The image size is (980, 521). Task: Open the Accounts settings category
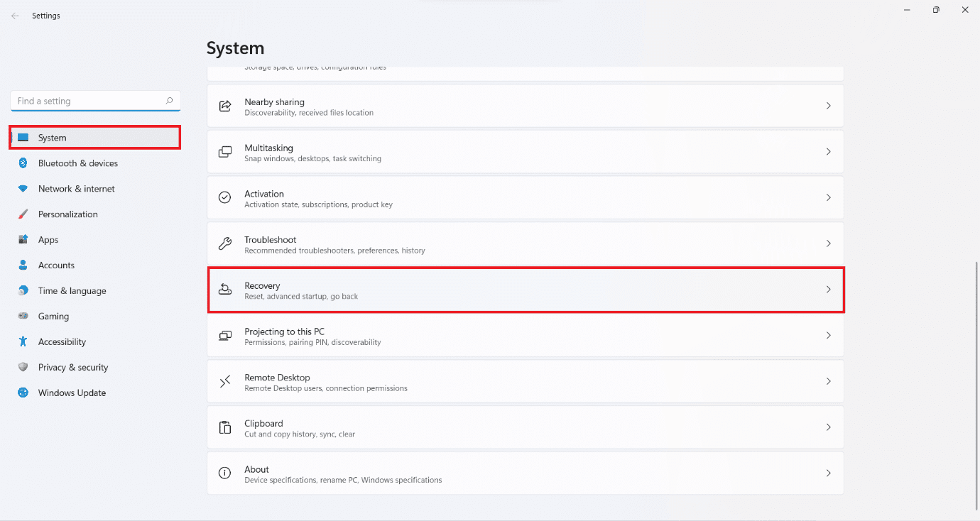pos(56,265)
